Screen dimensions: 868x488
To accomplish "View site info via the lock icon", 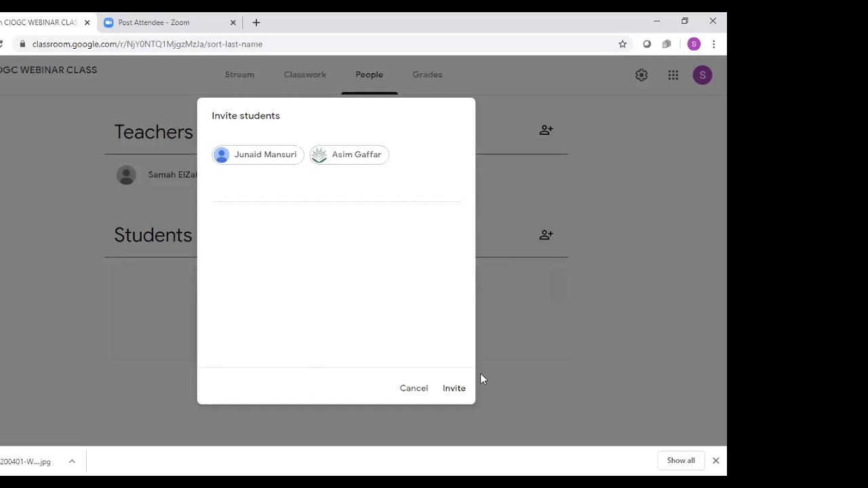I will [x=22, y=44].
